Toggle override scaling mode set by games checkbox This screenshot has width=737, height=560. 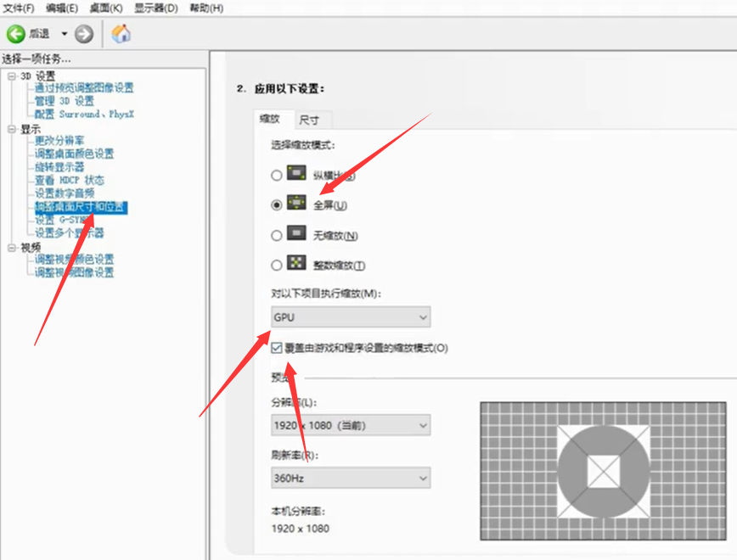tap(277, 348)
